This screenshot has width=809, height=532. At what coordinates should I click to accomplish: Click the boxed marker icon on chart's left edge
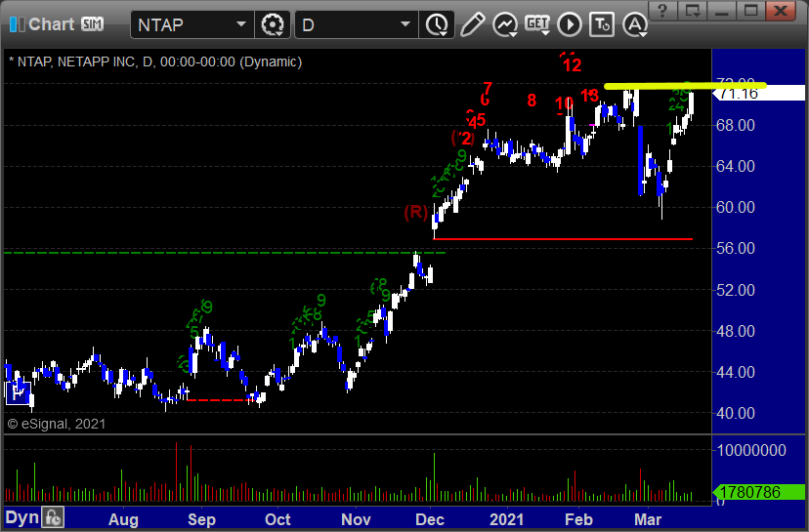pos(19,393)
